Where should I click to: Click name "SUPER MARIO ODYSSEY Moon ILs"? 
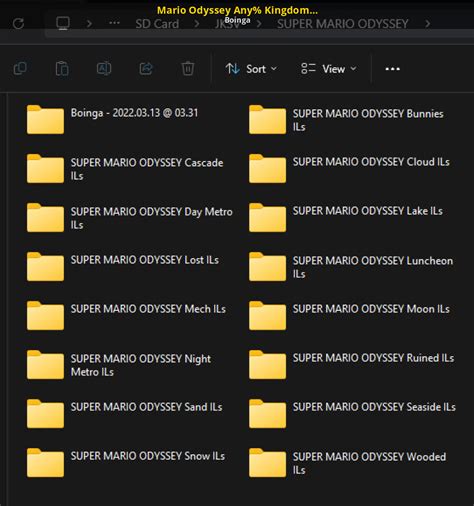coord(371,309)
